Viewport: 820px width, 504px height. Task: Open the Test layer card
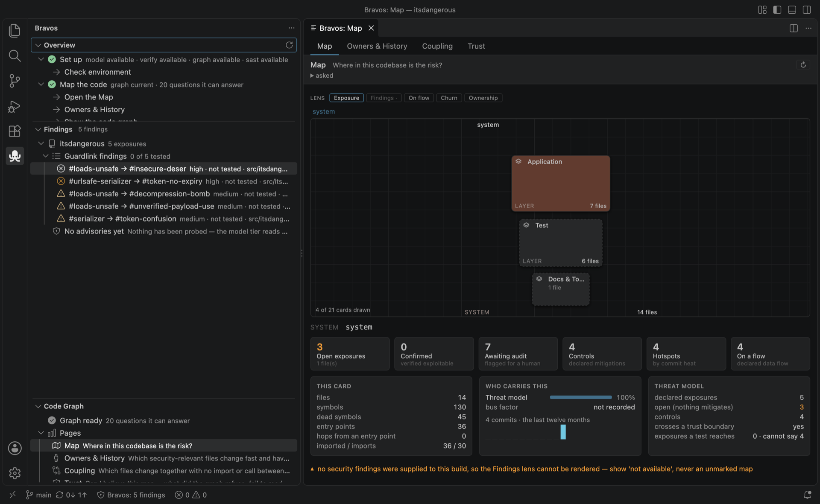[x=561, y=243]
